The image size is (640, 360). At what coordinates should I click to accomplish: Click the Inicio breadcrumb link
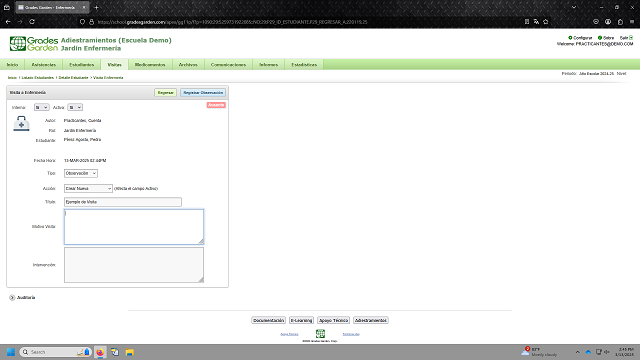click(12, 78)
